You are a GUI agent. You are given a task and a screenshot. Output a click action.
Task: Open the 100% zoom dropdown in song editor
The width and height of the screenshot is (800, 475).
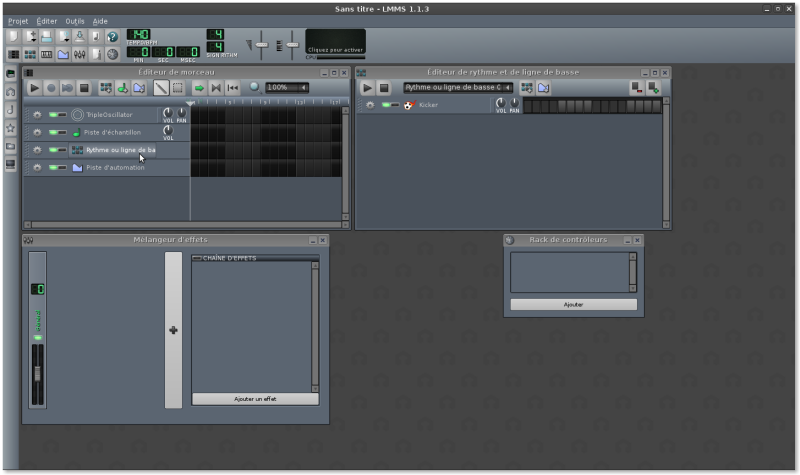287,87
